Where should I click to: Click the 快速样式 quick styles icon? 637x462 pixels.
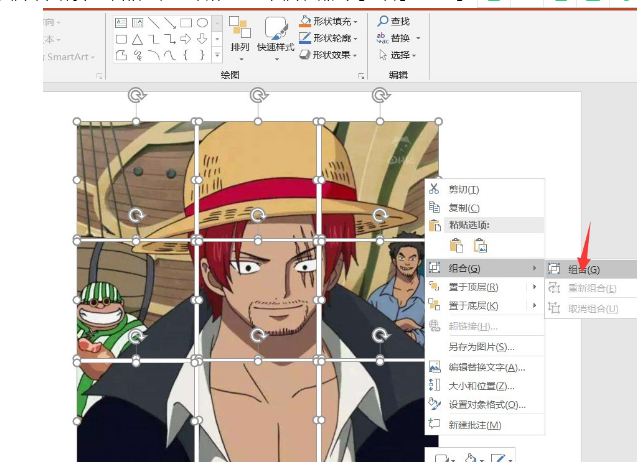276,28
